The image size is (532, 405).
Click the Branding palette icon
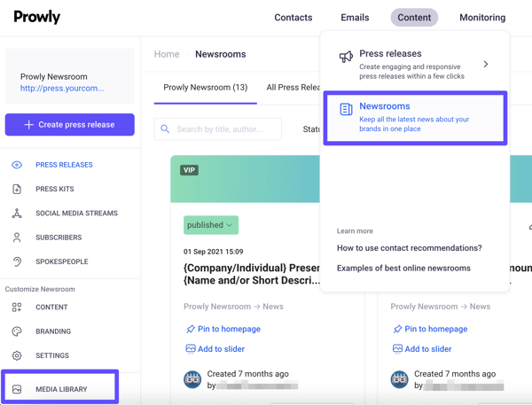[17, 331]
